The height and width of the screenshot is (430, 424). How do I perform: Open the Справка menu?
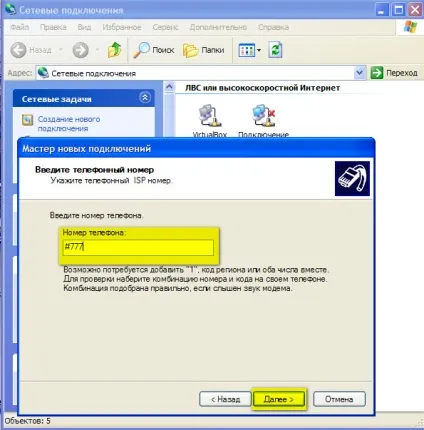pyautogui.click(x=273, y=27)
